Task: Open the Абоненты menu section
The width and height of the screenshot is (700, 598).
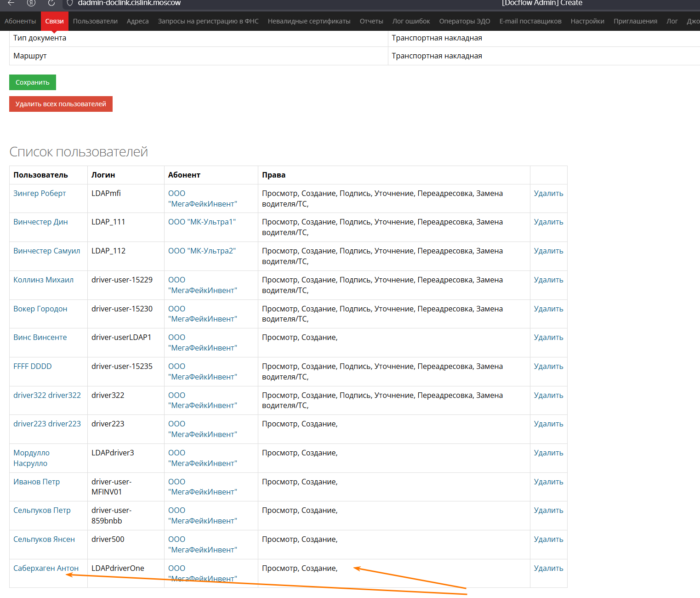Action: [x=20, y=21]
